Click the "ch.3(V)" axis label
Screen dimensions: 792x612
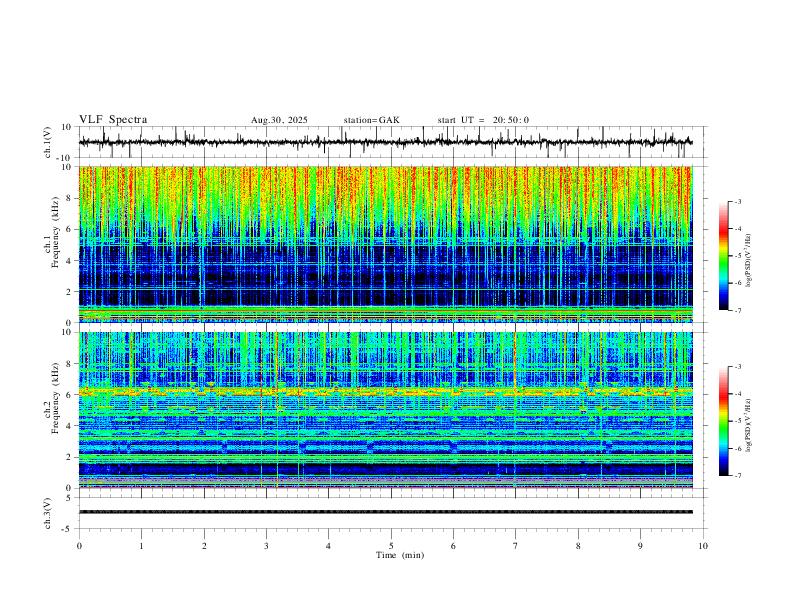coord(48,514)
